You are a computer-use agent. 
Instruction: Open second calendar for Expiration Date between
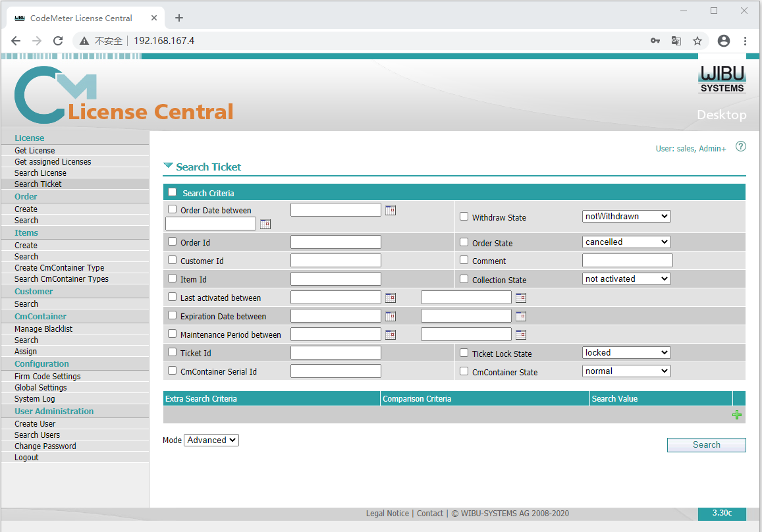click(x=520, y=316)
